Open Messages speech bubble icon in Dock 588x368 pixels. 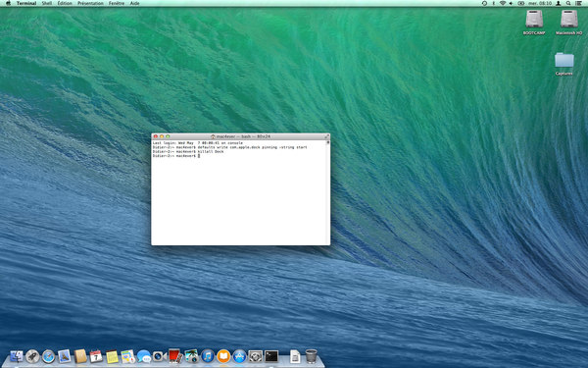click(x=144, y=356)
